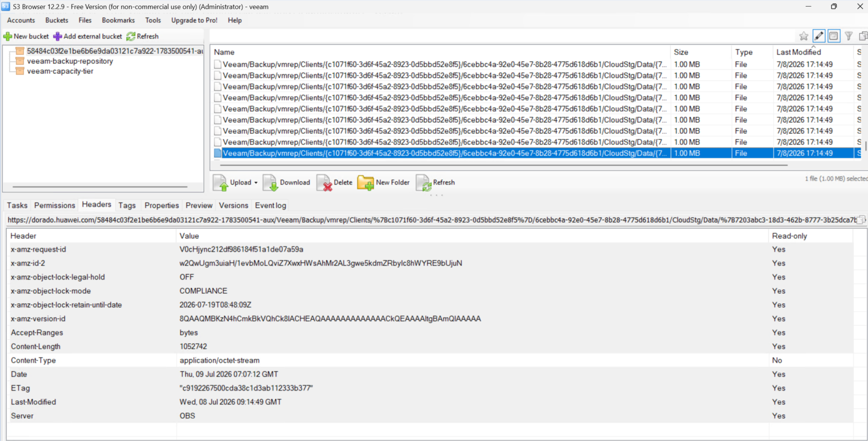Click the Read-only column heading
Screen dimensions: 868x441
coord(811,236)
